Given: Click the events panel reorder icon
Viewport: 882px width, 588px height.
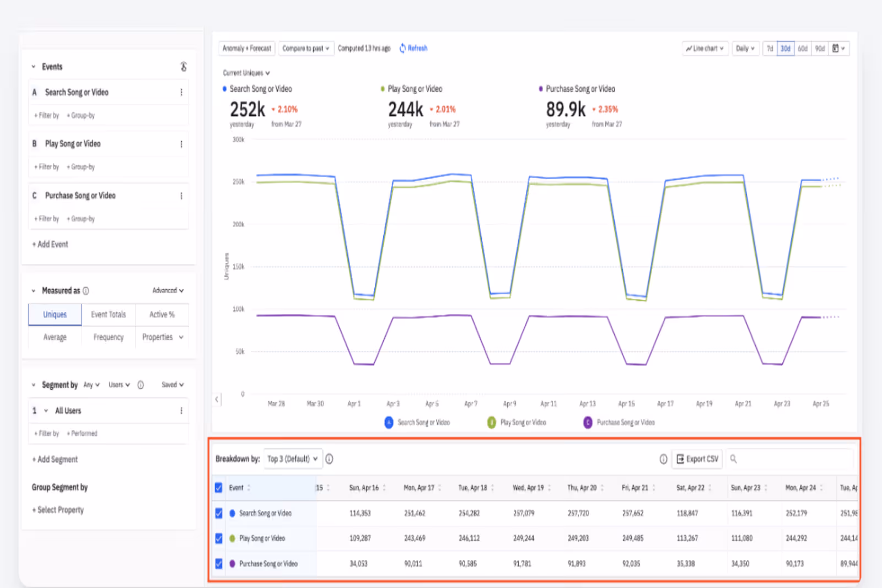Looking at the screenshot, I should pos(184,67).
